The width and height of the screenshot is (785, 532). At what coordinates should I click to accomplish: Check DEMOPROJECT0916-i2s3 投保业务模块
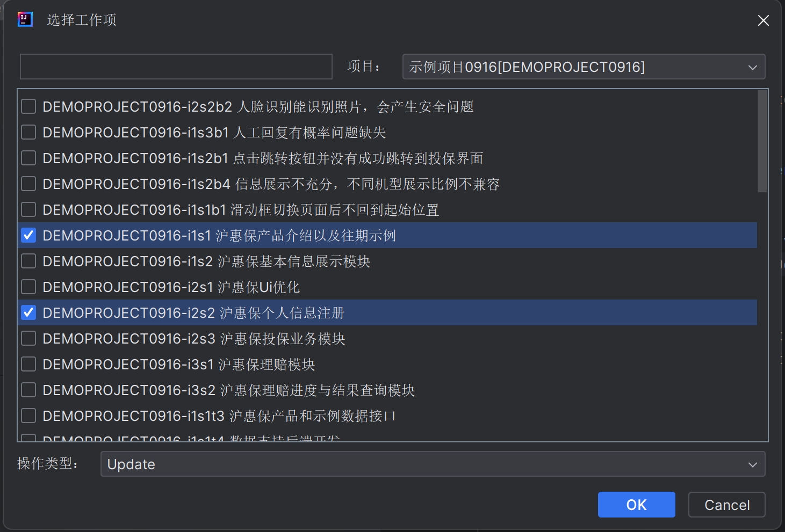[28, 338]
